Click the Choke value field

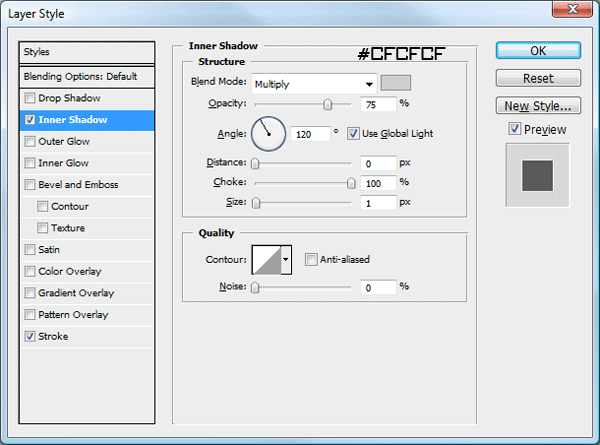pos(378,183)
